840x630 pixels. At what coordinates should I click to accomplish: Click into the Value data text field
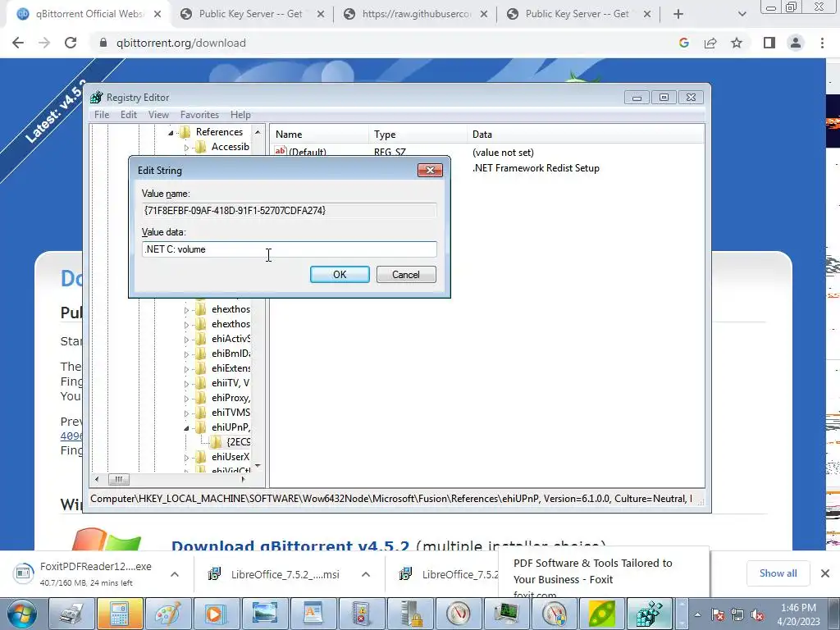pos(290,249)
